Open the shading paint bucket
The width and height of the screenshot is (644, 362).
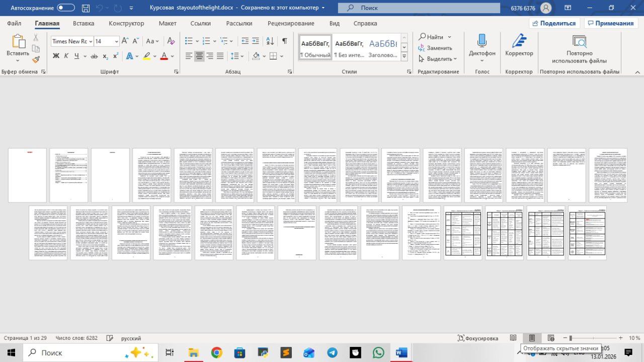tap(256, 56)
